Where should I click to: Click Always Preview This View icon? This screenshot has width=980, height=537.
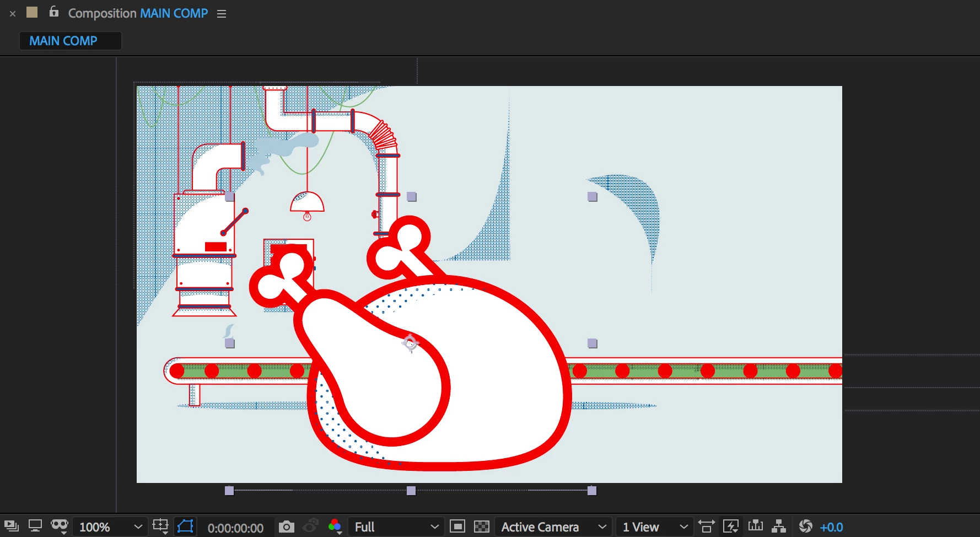12,527
